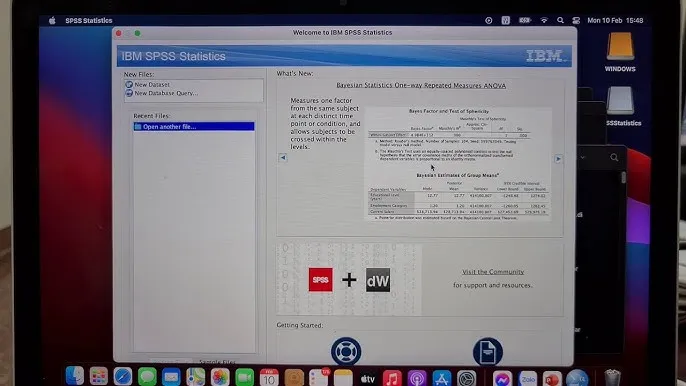Click the Bayes Factor table preview image

pyautogui.click(x=458, y=164)
